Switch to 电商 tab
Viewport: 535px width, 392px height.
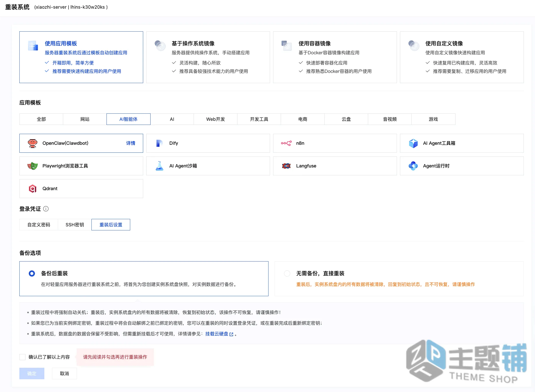(303, 119)
